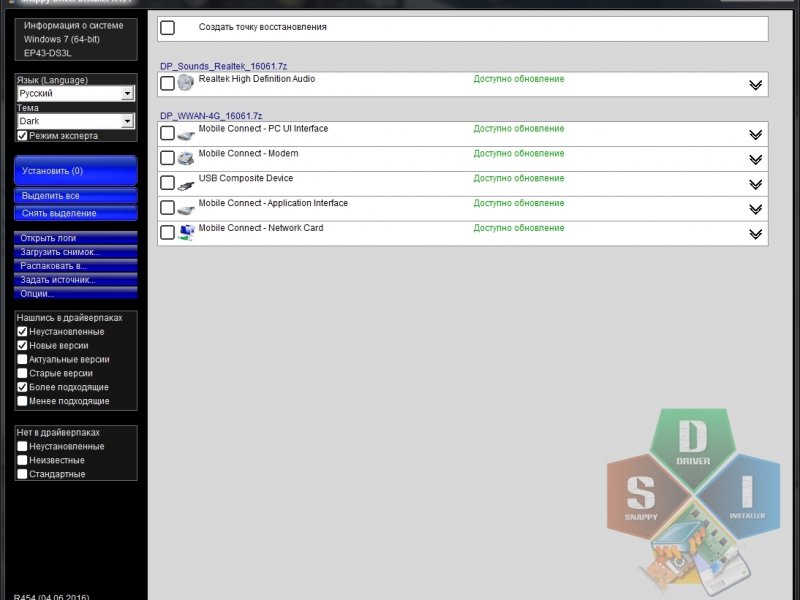Image resolution: width=800 pixels, height=600 pixels.
Task: Tick the 'Создать точку восстановления' checkbox
Action: [x=167, y=28]
